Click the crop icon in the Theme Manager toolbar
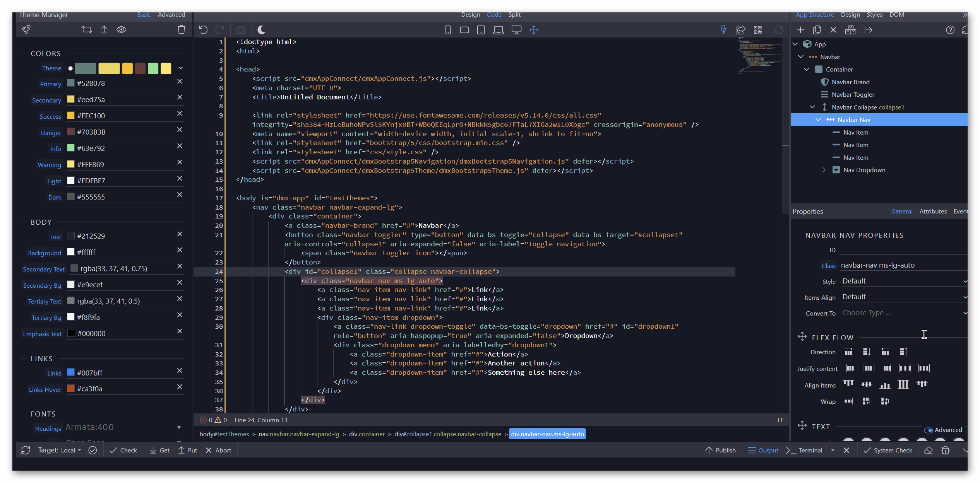Image resolution: width=980 pixels, height=483 pixels. tap(87, 29)
